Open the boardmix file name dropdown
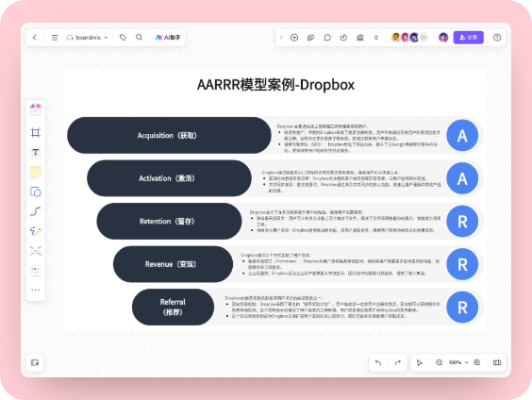This screenshot has width=532, height=400. tap(88, 38)
